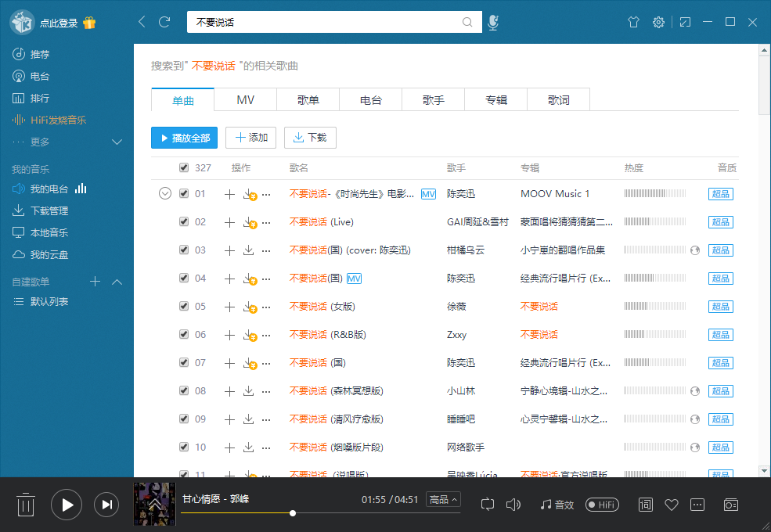Screen dimensions: 771x532
Task: Click the 点此登录 login link
Action: coord(59,23)
